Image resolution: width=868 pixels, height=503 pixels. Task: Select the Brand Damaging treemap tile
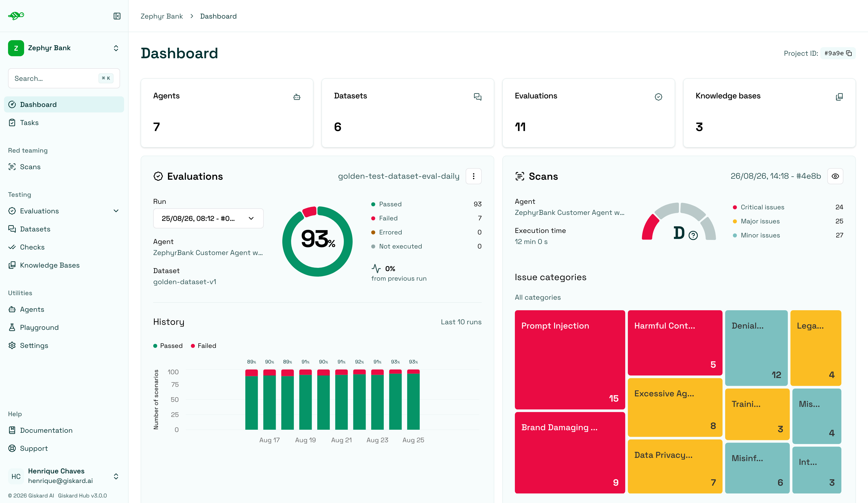(x=570, y=452)
